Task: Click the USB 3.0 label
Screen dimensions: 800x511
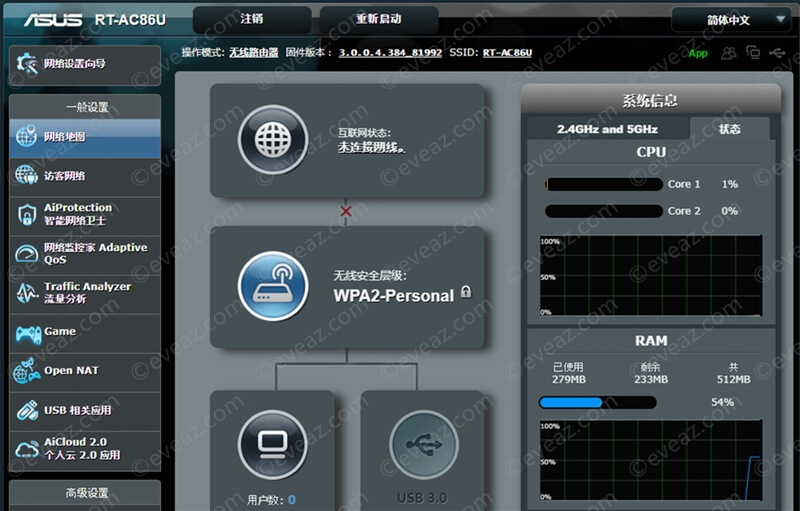Action: point(422,498)
